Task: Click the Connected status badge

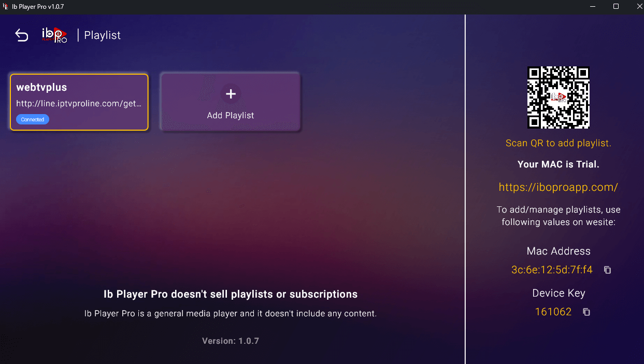Action: point(33,119)
